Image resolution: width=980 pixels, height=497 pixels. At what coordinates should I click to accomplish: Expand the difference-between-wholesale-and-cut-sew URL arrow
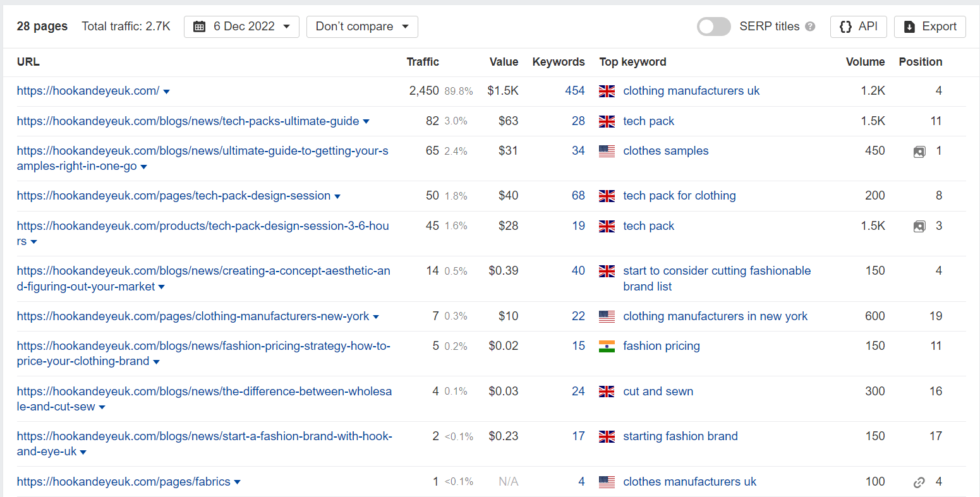[x=102, y=407]
